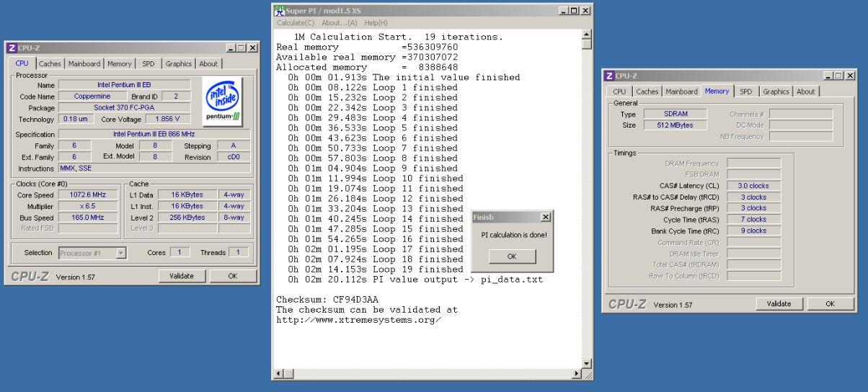Viewport: 868px width, 392px height.
Task: Open Memory tab in left CPU-Z window
Action: 120,63
